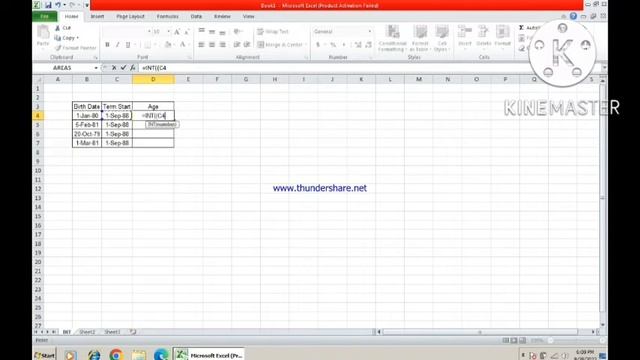Click the Decrease Font Size icon

point(187,31)
